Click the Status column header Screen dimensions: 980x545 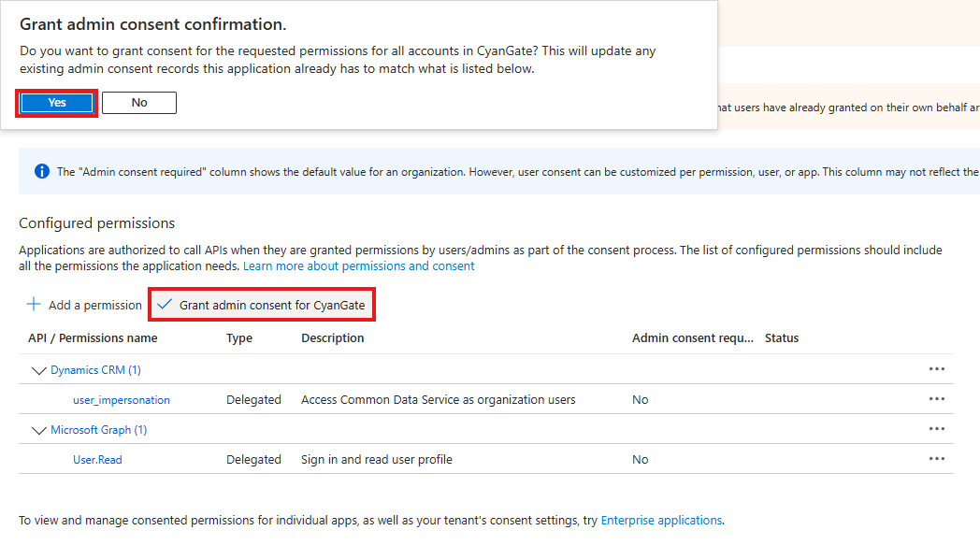782,338
